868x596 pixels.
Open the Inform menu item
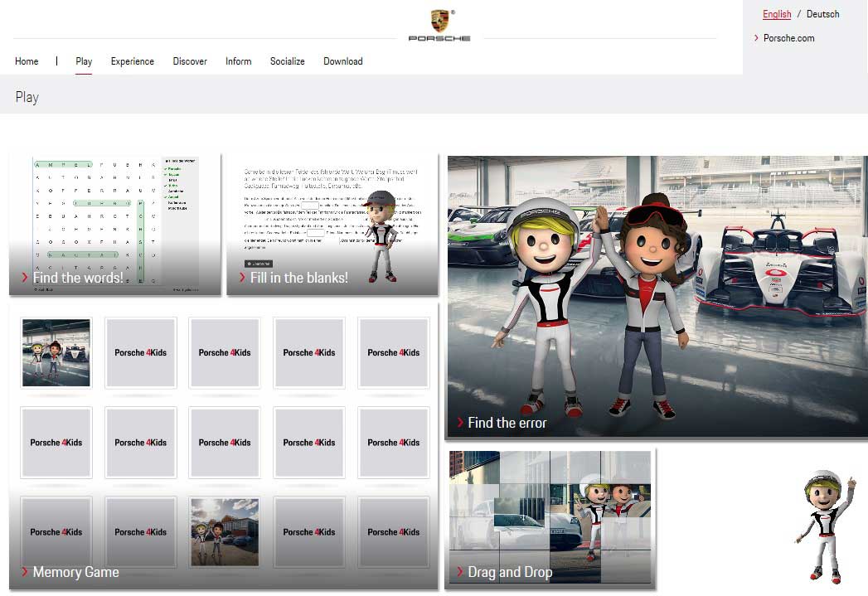(x=238, y=61)
